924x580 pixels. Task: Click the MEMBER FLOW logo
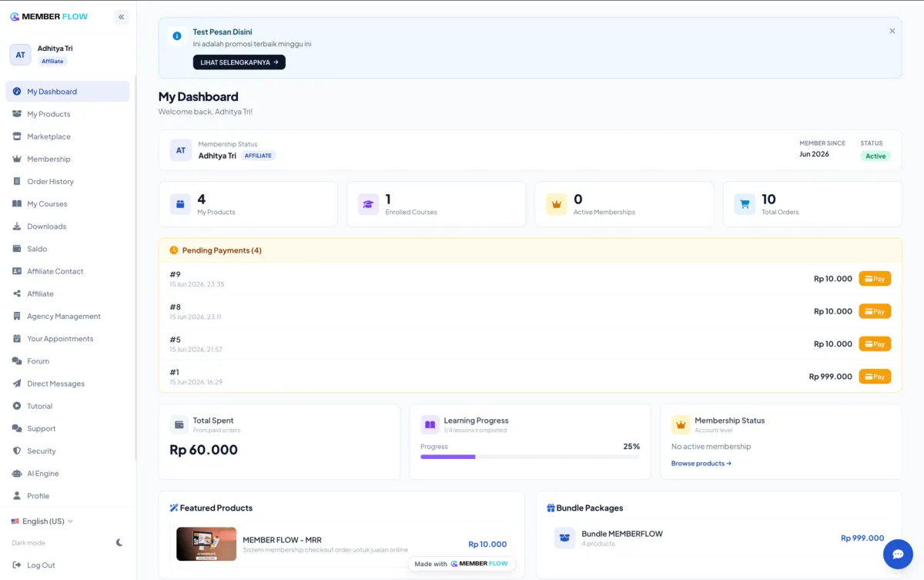(49, 16)
